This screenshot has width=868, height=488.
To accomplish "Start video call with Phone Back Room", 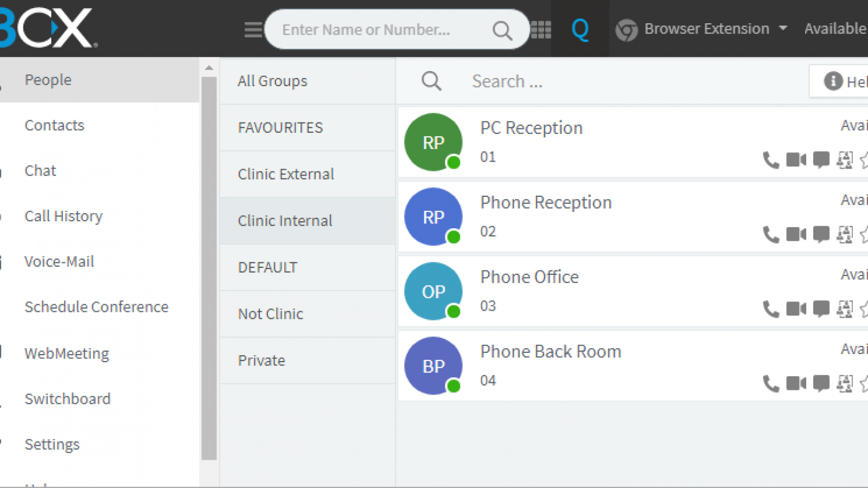I will 796,383.
